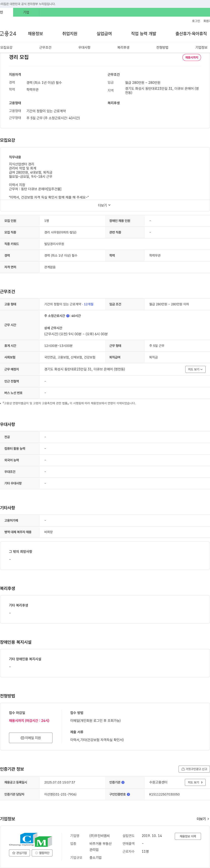Click the K151122507030050 certification number
This screenshot has height=868, width=210.
pyautogui.click(x=164, y=795)
